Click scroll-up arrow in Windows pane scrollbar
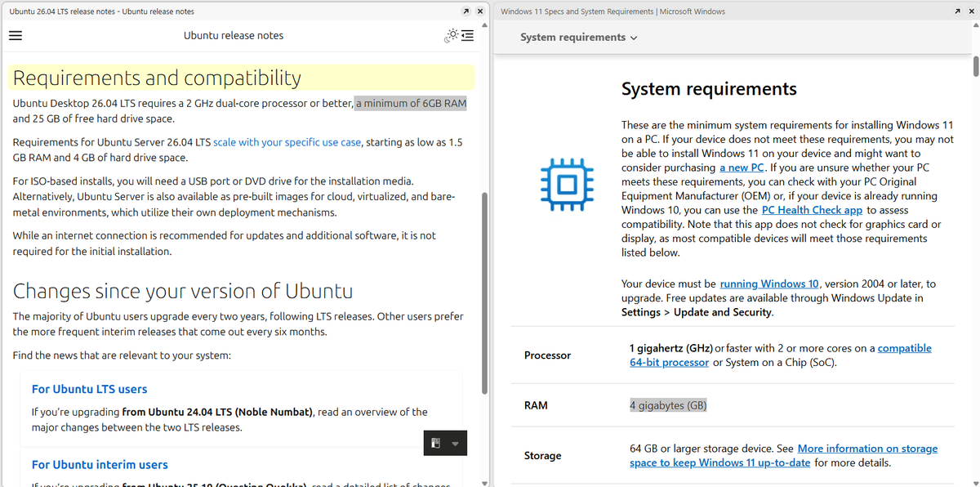980x487 pixels. [x=975, y=25]
